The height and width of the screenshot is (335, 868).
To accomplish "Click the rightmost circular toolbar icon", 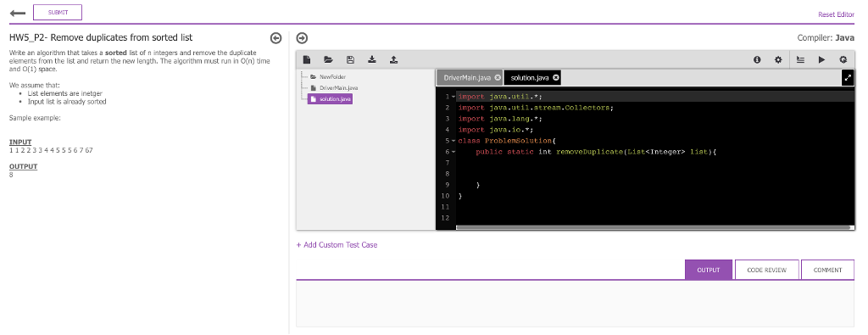I will pyautogui.click(x=843, y=60).
